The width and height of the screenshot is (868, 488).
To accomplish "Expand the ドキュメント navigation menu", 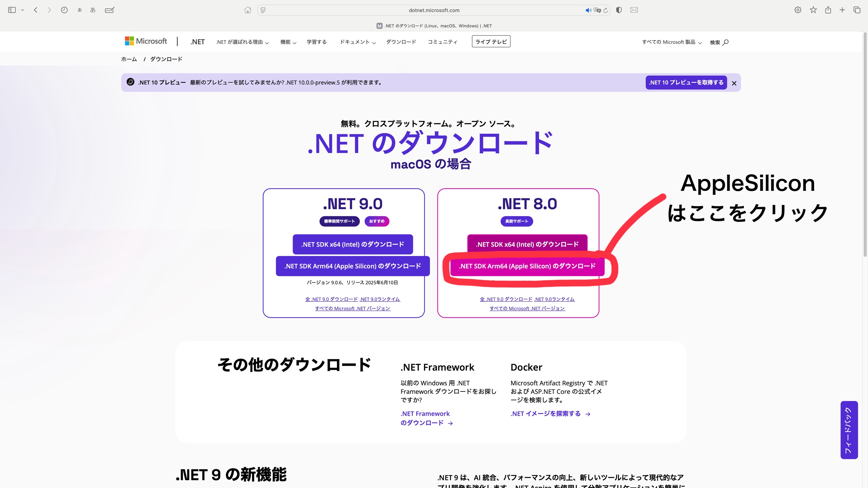I will 357,42.
